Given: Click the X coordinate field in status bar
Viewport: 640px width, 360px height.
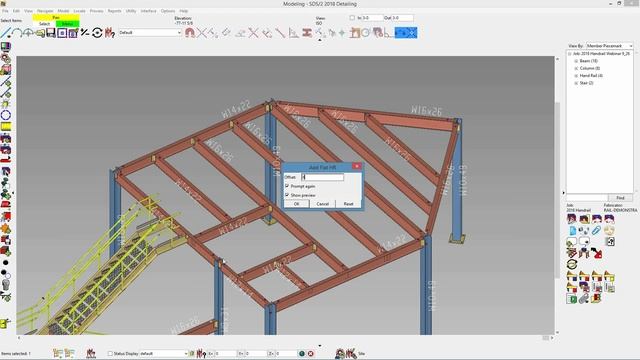Looking at the screenshot, I should 226,353.
